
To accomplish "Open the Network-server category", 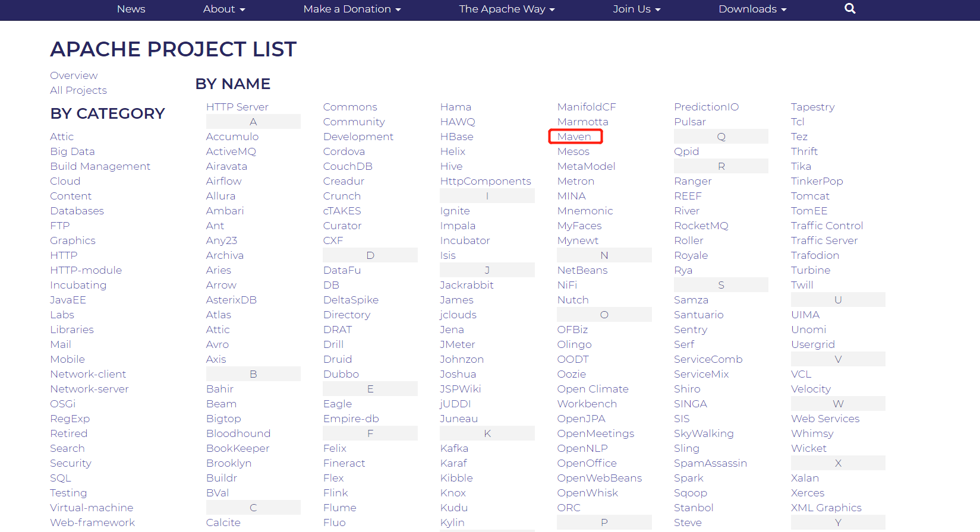I will pyautogui.click(x=89, y=389).
